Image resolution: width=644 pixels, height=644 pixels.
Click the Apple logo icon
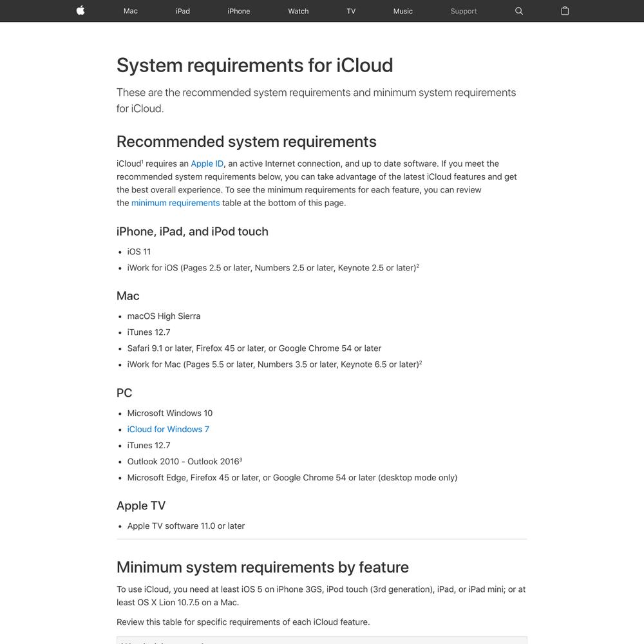(80, 11)
